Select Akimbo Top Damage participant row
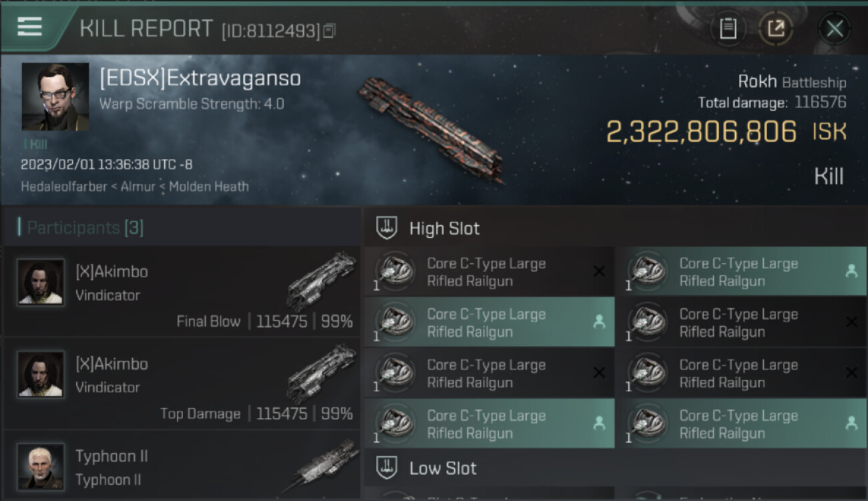 click(x=182, y=384)
